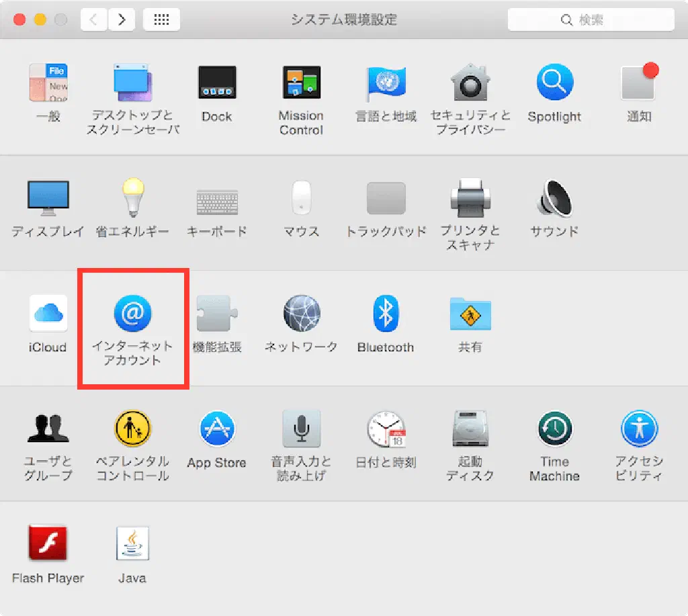Open Mission Control settings
The height and width of the screenshot is (616, 688).
point(301,83)
